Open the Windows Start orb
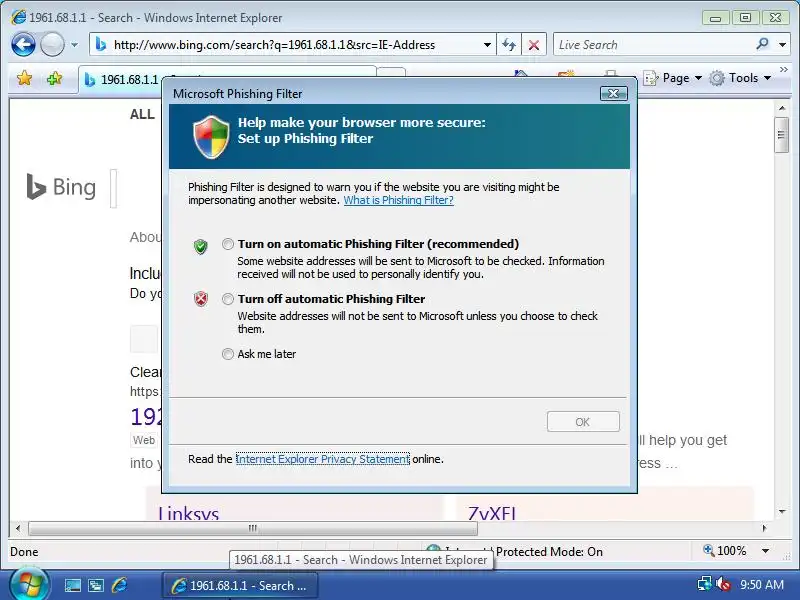800x600 pixels. 29,585
